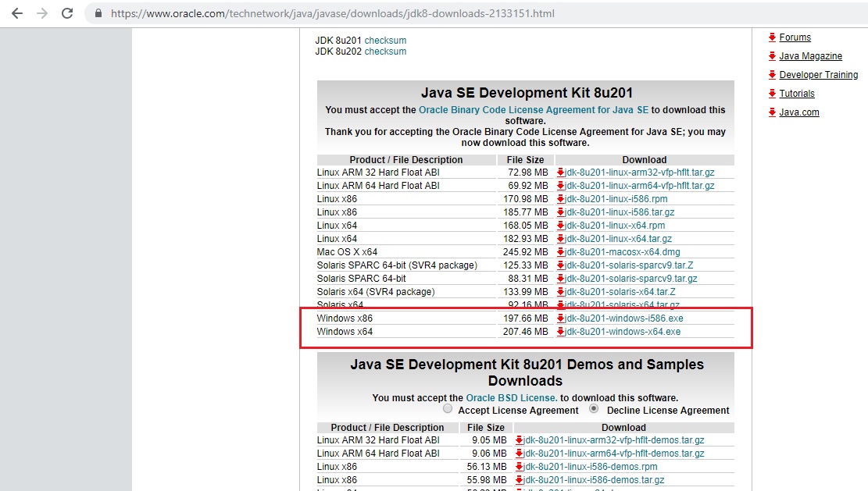The height and width of the screenshot is (491, 868).
Task: Download jdk-8u201-linux-x64.tar.gz
Action: pyautogui.click(x=618, y=239)
